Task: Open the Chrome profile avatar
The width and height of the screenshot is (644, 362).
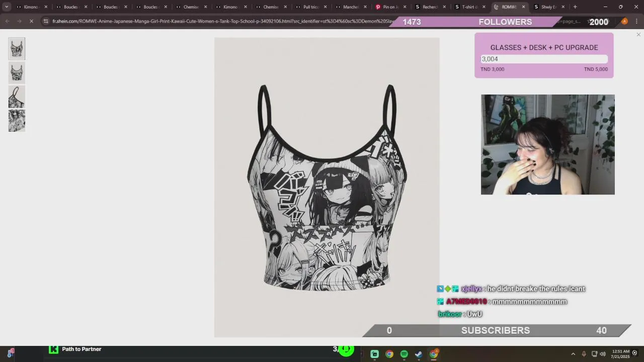Action: pyautogui.click(x=624, y=21)
